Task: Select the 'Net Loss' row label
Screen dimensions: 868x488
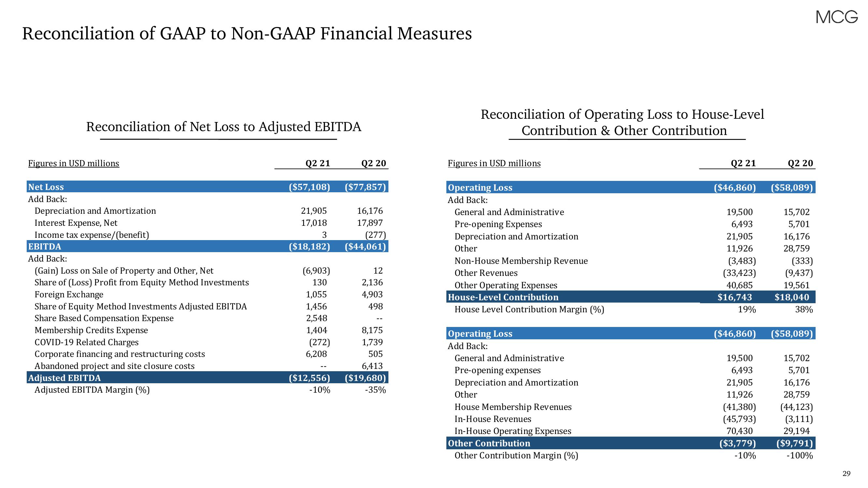Action: click(46, 187)
